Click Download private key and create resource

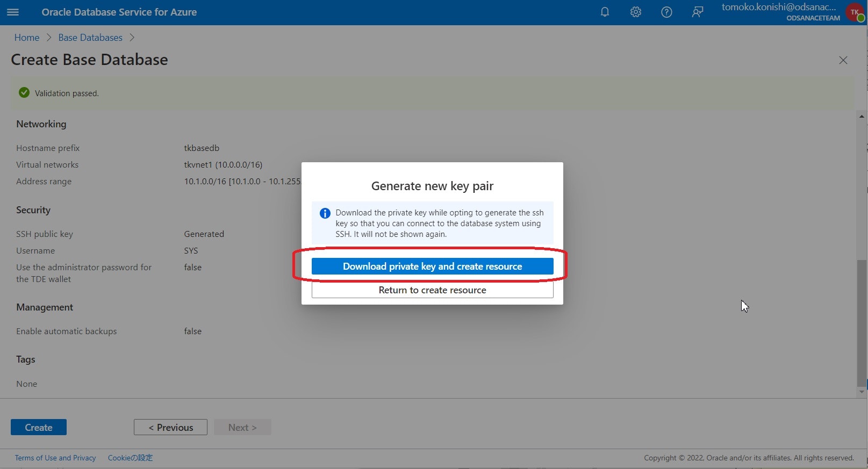[432, 266]
